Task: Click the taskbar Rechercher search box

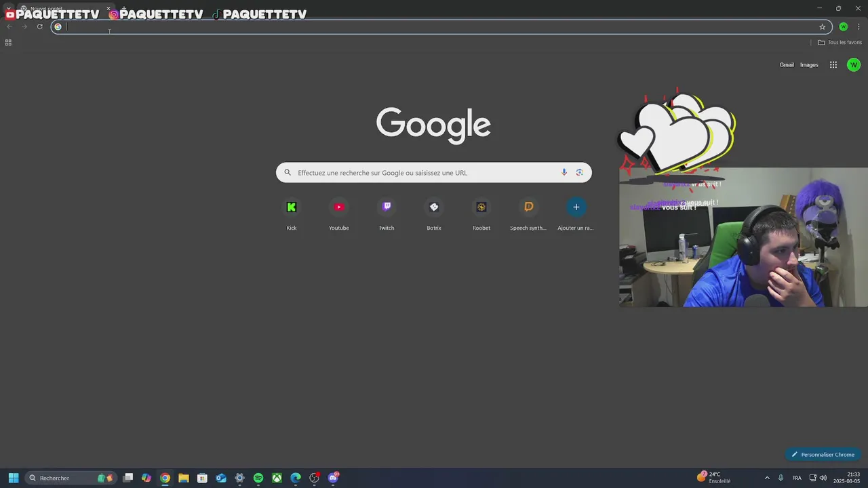Action: click(71, 478)
